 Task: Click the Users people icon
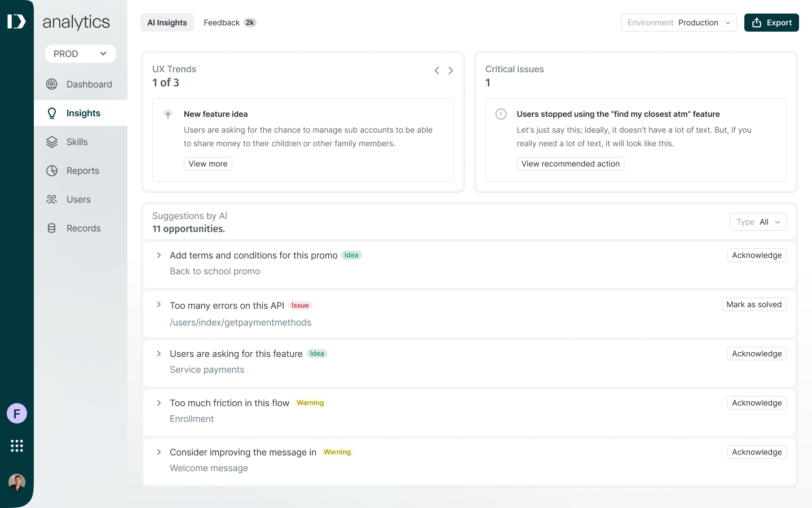52,199
